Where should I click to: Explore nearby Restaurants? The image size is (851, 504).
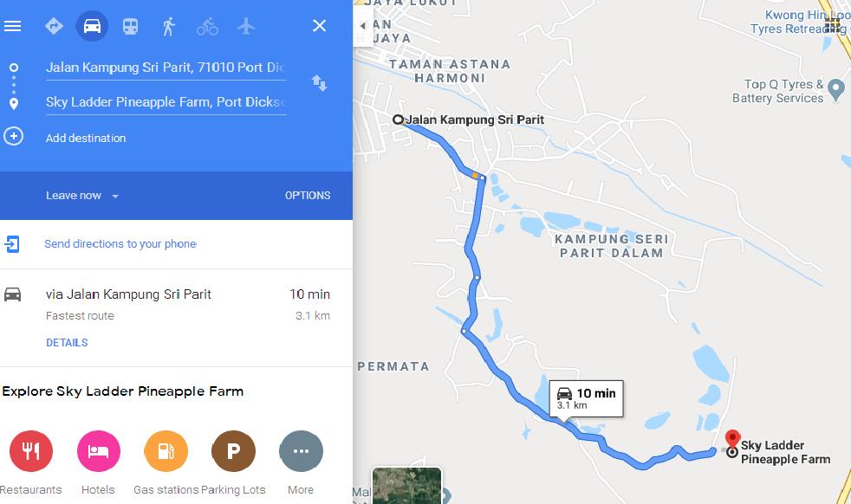31,451
